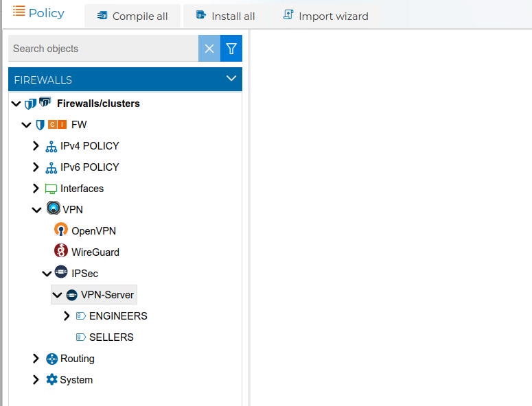Click the Compile all button
Image resolution: width=532 pixels, height=406 pixels.
click(132, 16)
